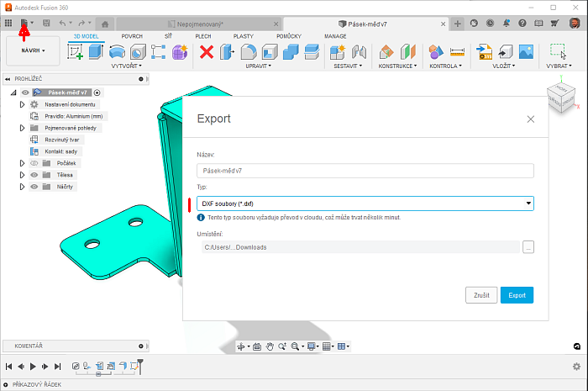
Task: Select the Create Sketch tool
Action: pyautogui.click(x=76, y=52)
